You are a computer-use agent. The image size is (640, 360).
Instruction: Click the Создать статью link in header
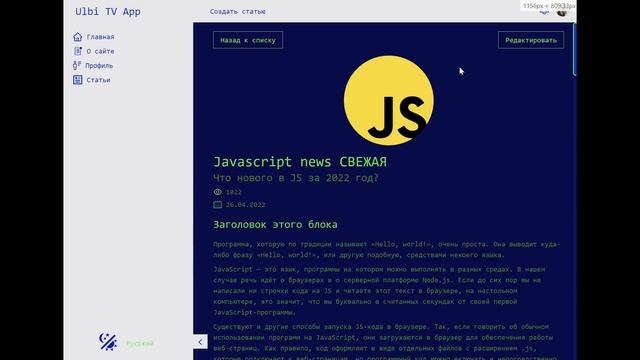click(238, 11)
